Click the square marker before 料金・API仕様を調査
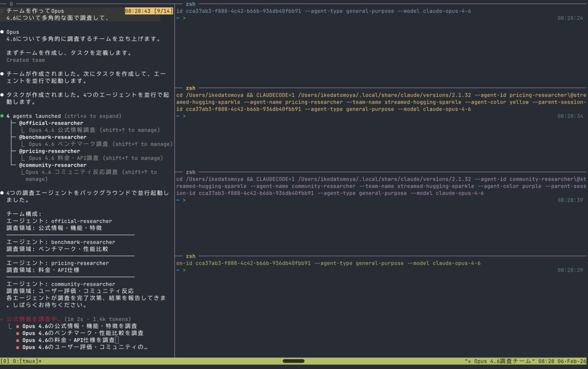Image resolution: width=588 pixels, height=369 pixels. [18, 340]
